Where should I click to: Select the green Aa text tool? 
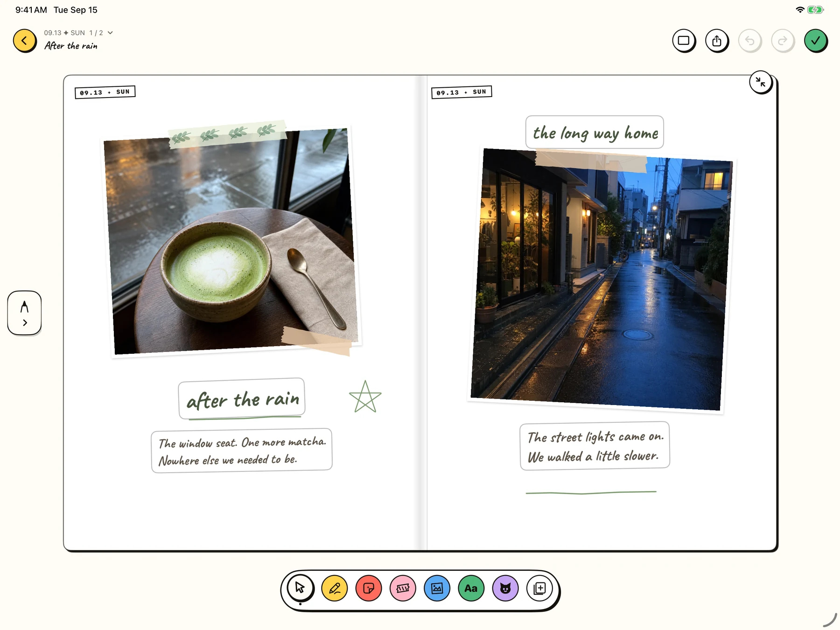click(x=471, y=588)
